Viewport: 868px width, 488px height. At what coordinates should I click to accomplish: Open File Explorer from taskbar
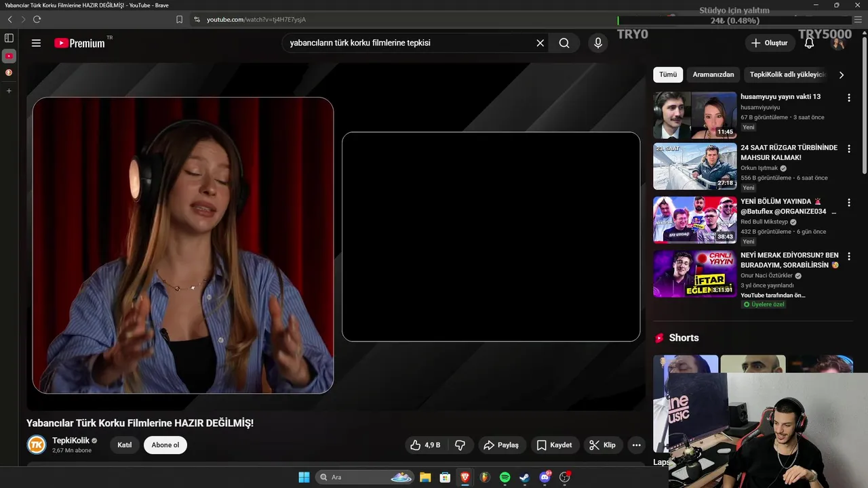pos(425,477)
